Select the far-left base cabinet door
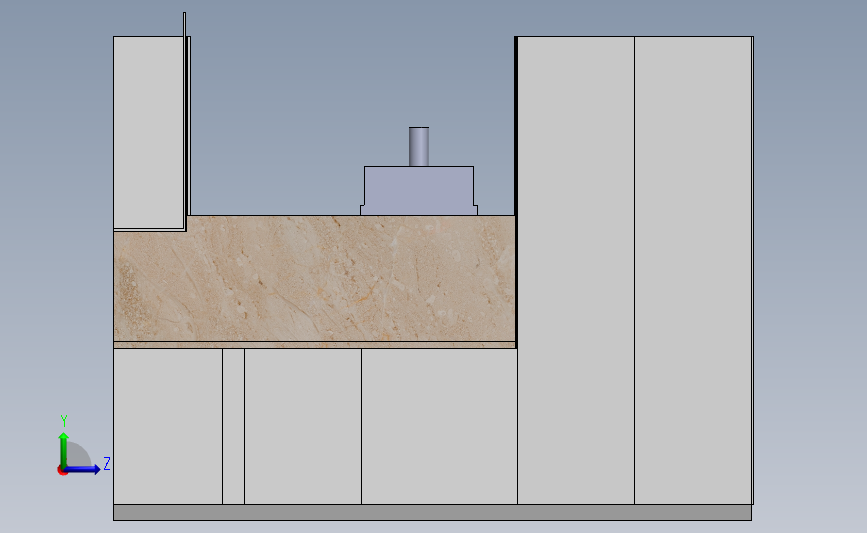This screenshot has height=533, width=867. tap(168, 426)
